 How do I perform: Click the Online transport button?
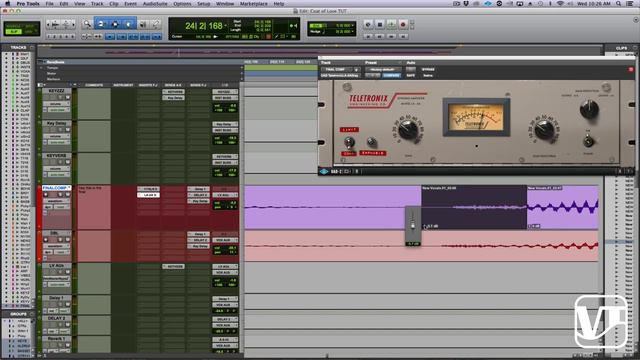(368, 24)
